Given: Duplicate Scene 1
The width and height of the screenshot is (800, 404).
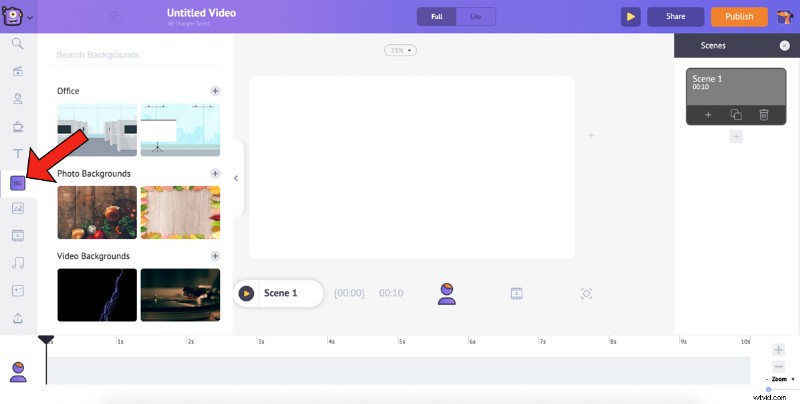Looking at the screenshot, I should pos(736,115).
